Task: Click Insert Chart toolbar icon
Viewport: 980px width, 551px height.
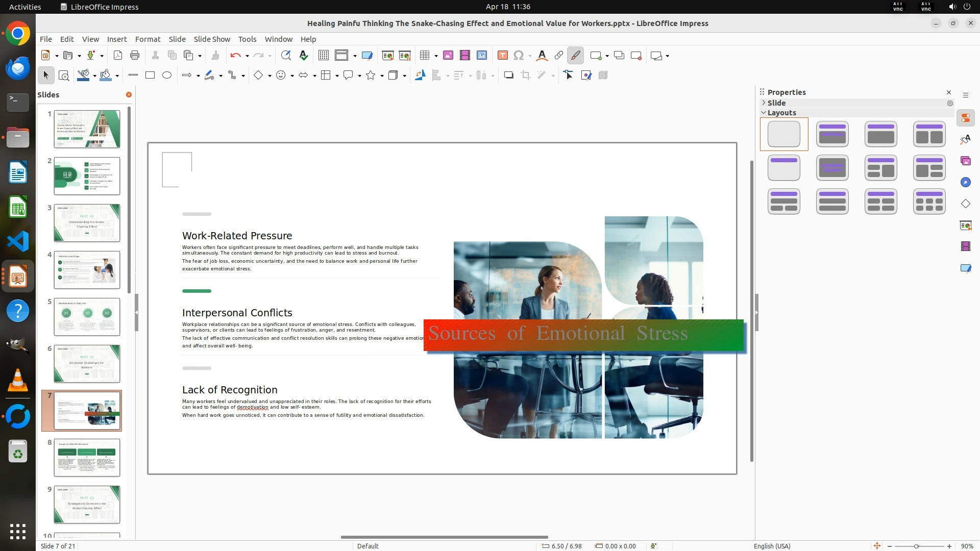Action: tap(482, 56)
